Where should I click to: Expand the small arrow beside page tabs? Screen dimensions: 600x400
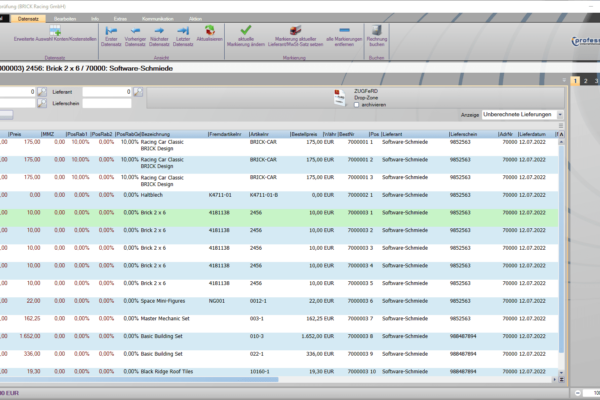click(x=563, y=79)
